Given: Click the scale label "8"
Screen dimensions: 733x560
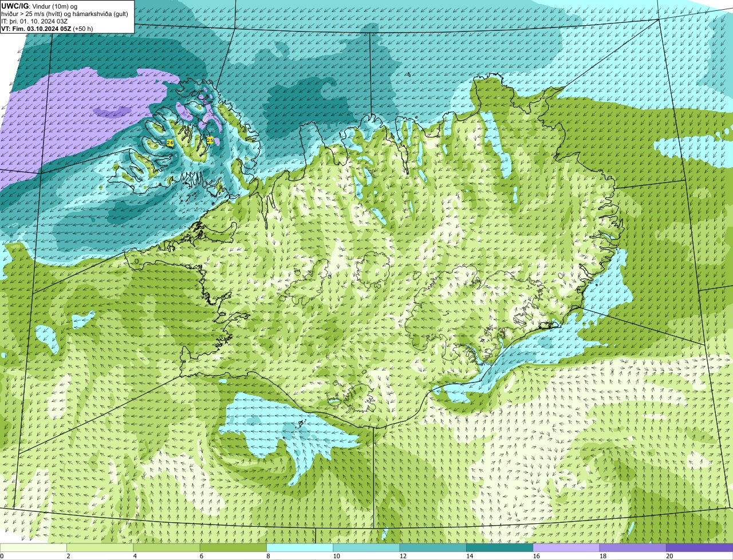Looking at the screenshot, I should 268,556.
